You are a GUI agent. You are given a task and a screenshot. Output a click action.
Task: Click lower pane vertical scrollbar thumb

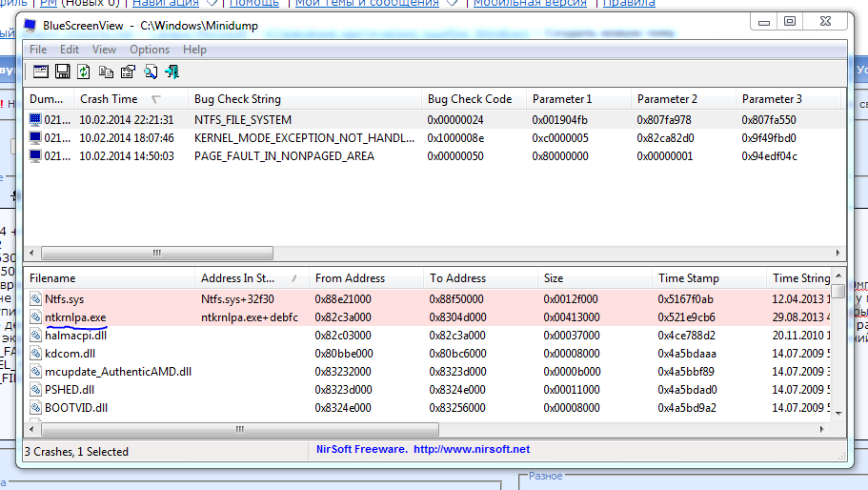pyautogui.click(x=838, y=291)
